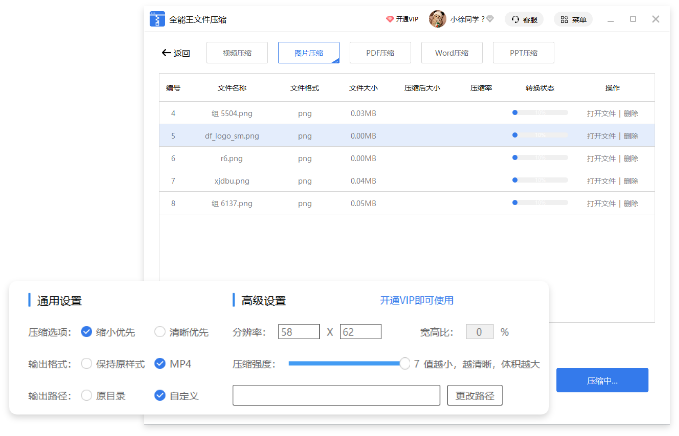This screenshot has height=436, width=679.
Task: Click the resolution width field showing 58
Action: pos(299,332)
